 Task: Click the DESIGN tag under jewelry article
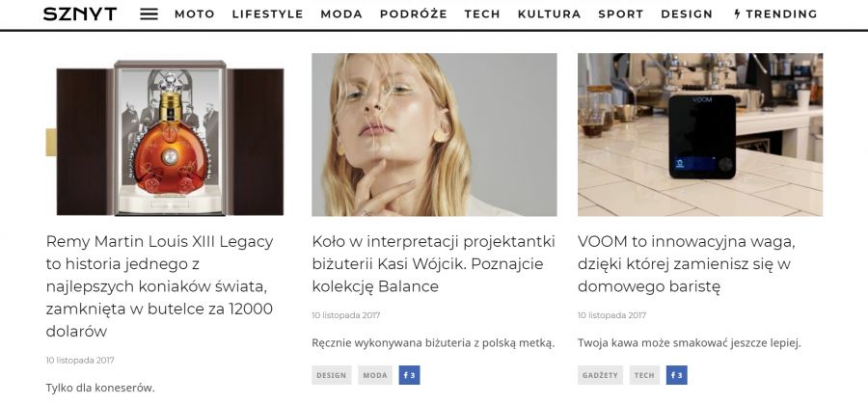coord(331,375)
